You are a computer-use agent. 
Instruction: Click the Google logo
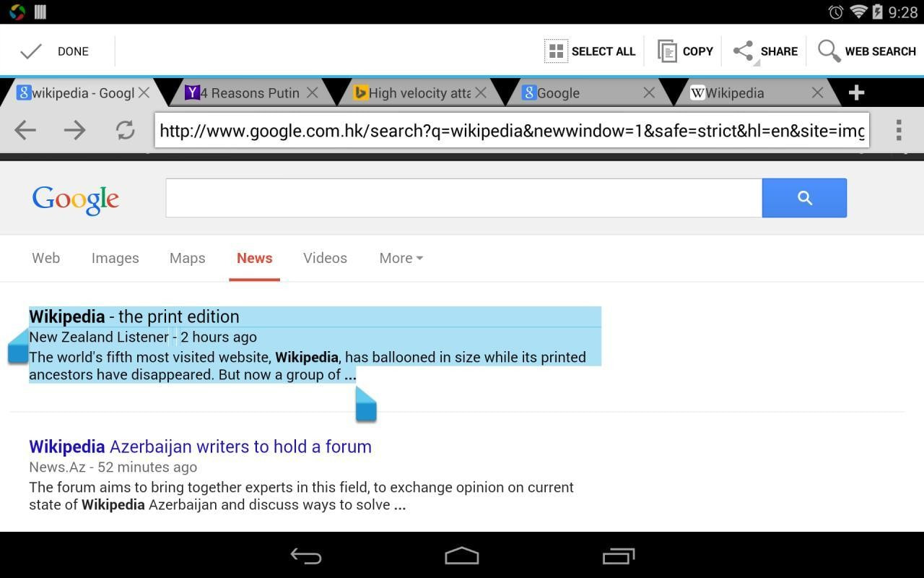coord(76,199)
